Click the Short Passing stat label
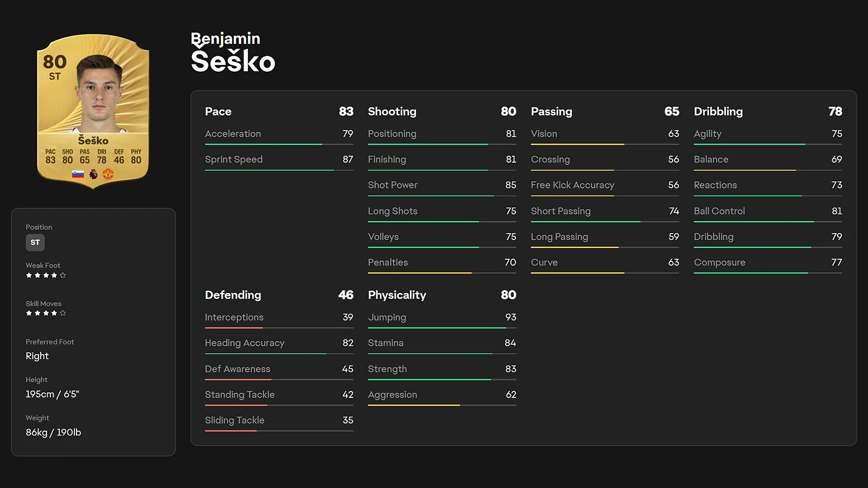 coord(560,211)
